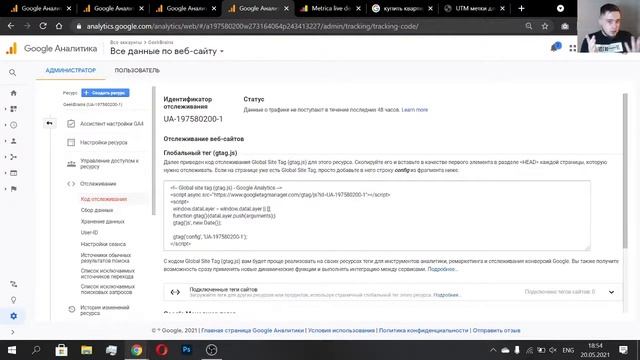Select 'Список исключаемых поисковых запросов'
Screen dimensions: 640x360
pyautogui.click(x=107, y=289)
